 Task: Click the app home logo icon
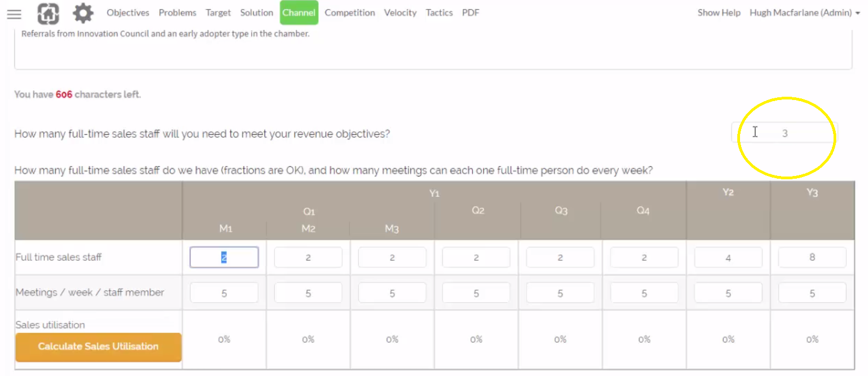(x=48, y=13)
